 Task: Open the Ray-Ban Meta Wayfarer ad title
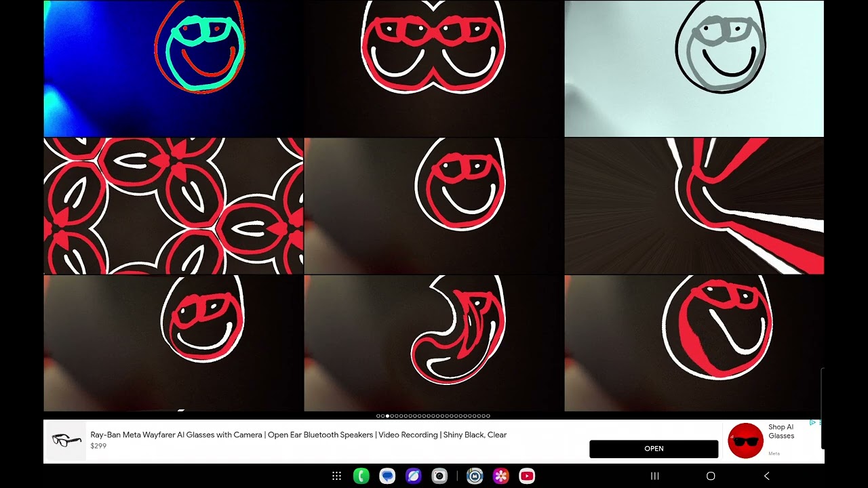(298, 435)
